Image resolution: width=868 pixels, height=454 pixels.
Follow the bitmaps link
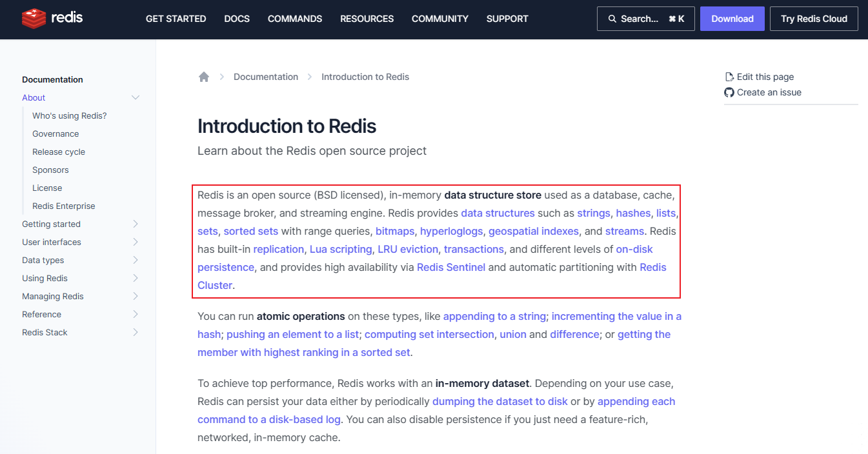(x=395, y=231)
